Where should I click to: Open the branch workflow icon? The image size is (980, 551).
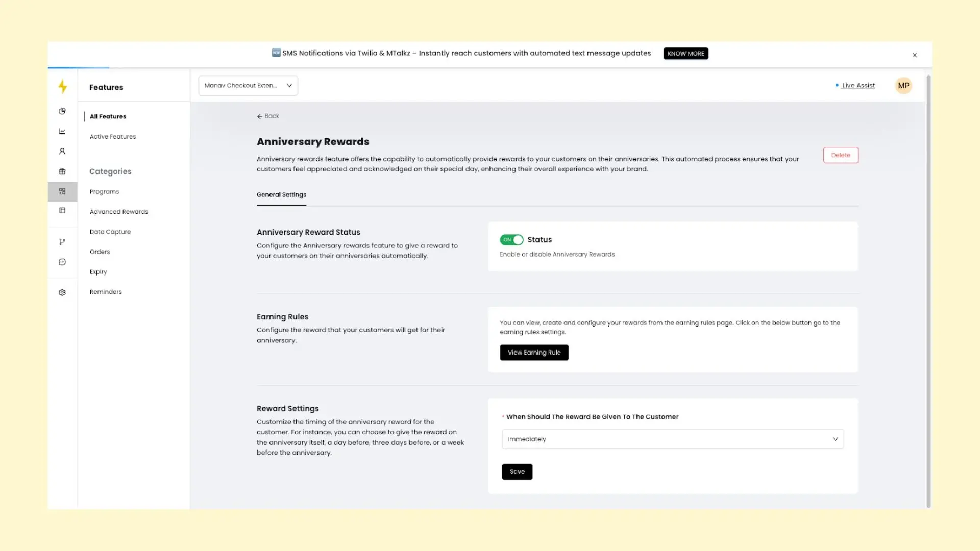62,242
